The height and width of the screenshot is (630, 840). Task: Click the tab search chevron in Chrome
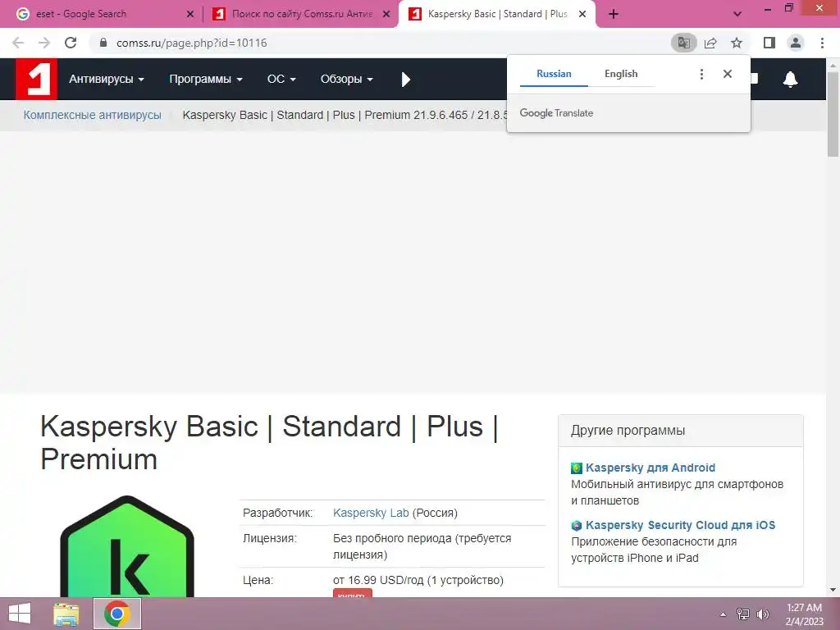[737, 14]
